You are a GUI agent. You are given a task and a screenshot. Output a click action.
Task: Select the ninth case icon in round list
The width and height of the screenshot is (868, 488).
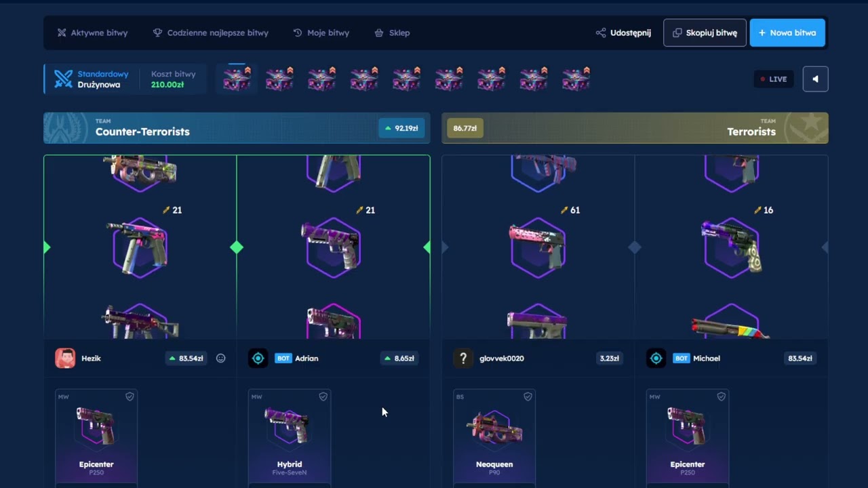click(576, 79)
